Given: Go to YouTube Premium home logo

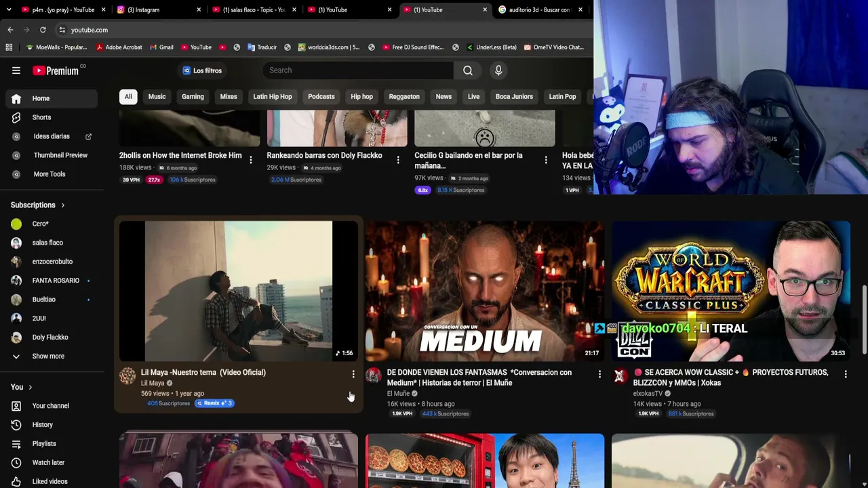Looking at the screenshot, I should coord(56,70).
